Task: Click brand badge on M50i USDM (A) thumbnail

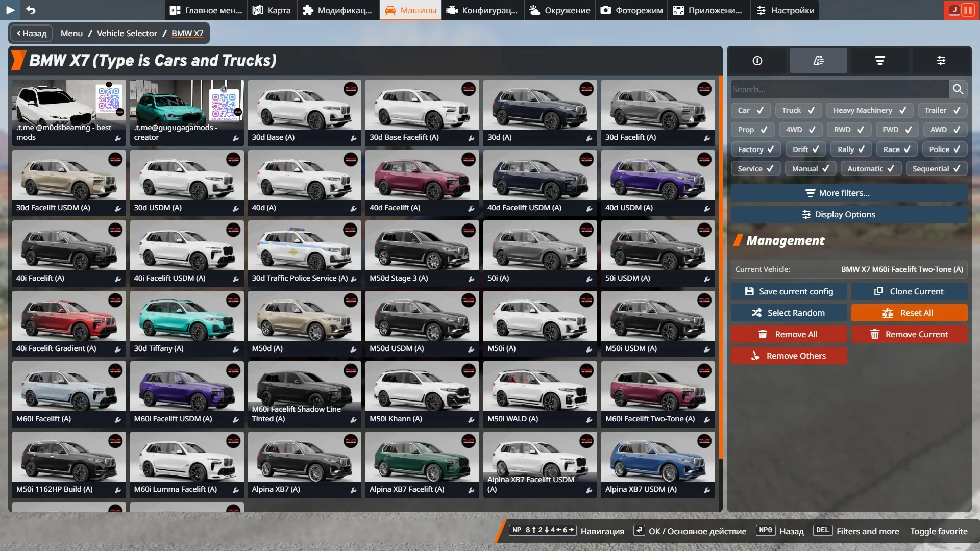Action: (704, 300)
